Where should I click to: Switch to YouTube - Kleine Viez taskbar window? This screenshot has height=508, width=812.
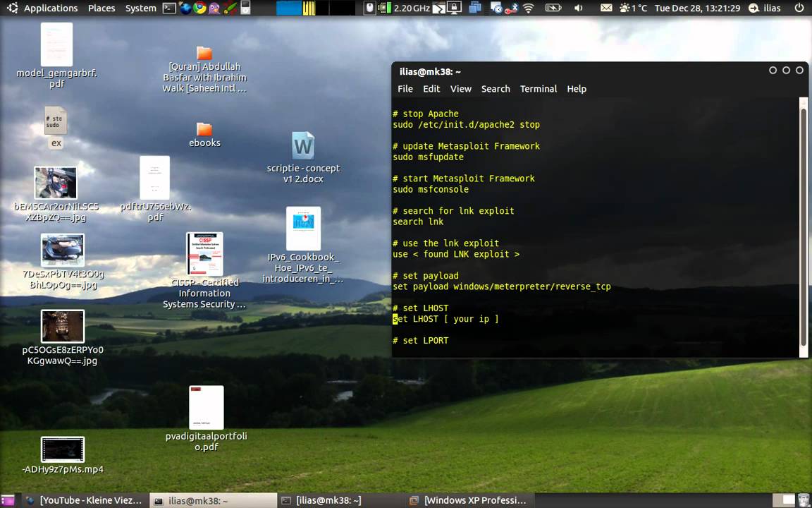pyautogui.click(x=85, y=500)
